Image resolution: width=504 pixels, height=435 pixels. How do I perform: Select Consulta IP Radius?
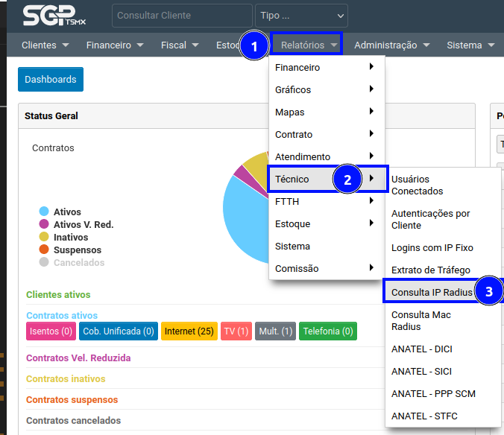coord(432,292)
